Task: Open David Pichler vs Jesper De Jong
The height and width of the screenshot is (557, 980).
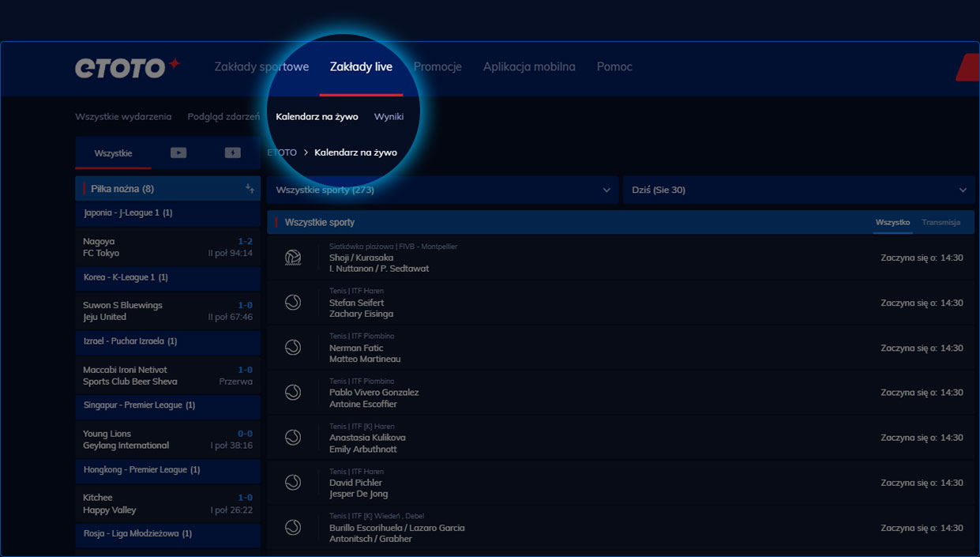Action: (x=621, y=483)
